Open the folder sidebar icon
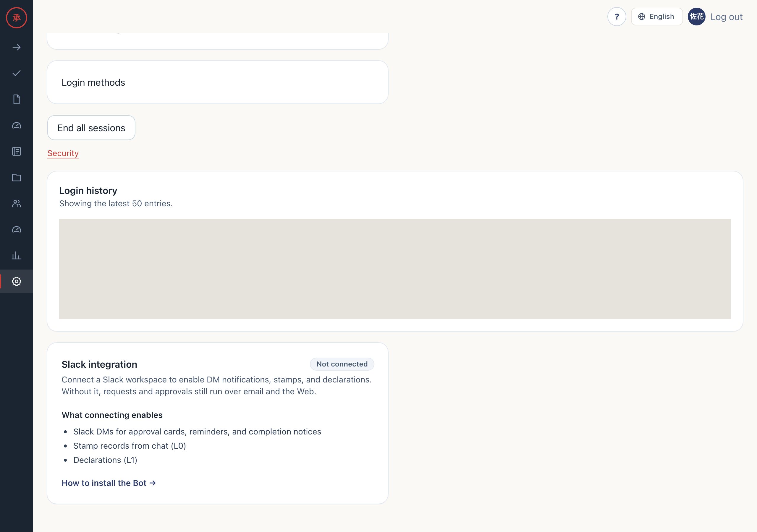 pyautogui.click(x=17, y=177)
